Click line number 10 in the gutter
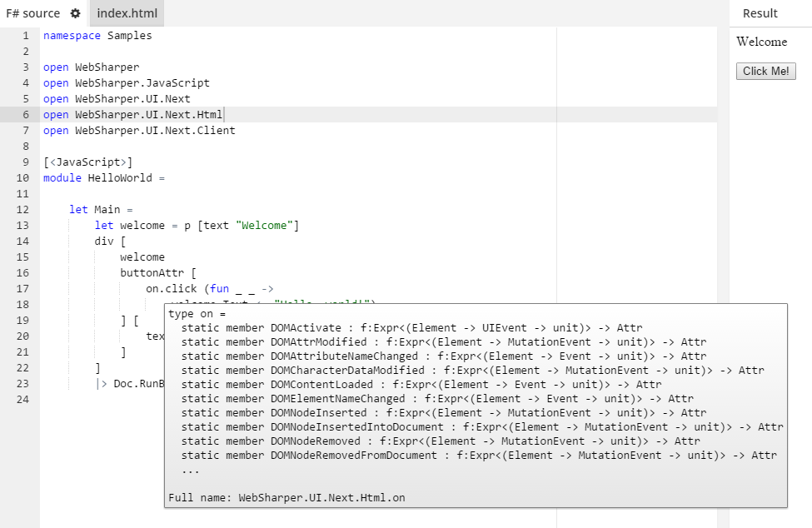The image size is (812, 528). click(x=22, y=178)
